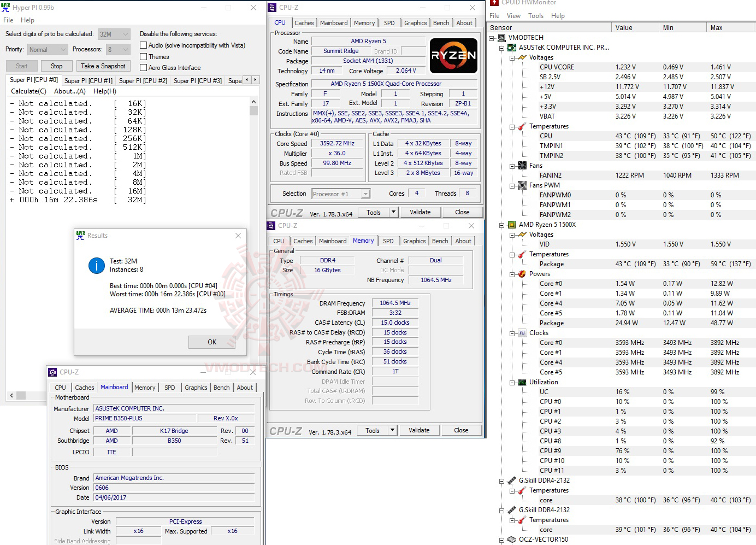Click the Voltages icon under ASUSTeK

coord(522,57)
